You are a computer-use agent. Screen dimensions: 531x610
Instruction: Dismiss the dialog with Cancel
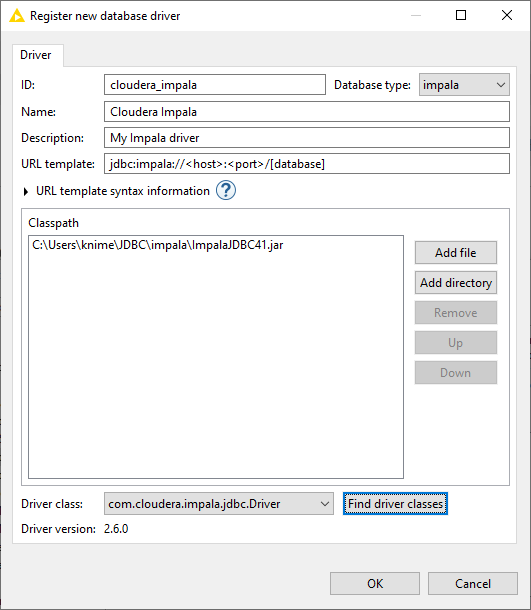click(473, 584)
